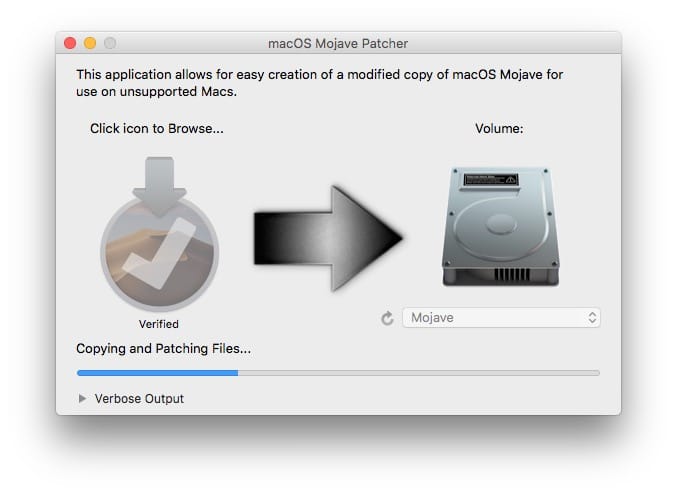The width and height of the screenshot is (677, 495).
Task: Click the macOS Mojave installer icon to browse
Action: [x=160, y=233]
